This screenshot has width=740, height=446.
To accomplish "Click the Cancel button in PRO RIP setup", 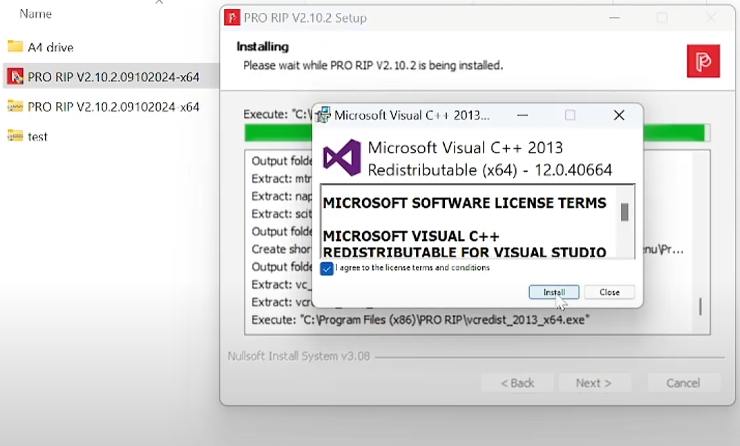I will click(x=683, y=383).
